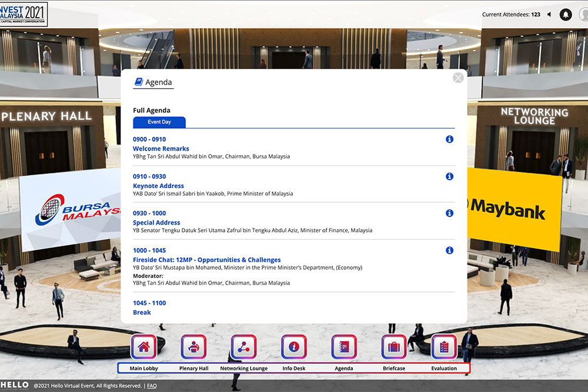Click the 0910 - 0930 time slot

point(149,176)
